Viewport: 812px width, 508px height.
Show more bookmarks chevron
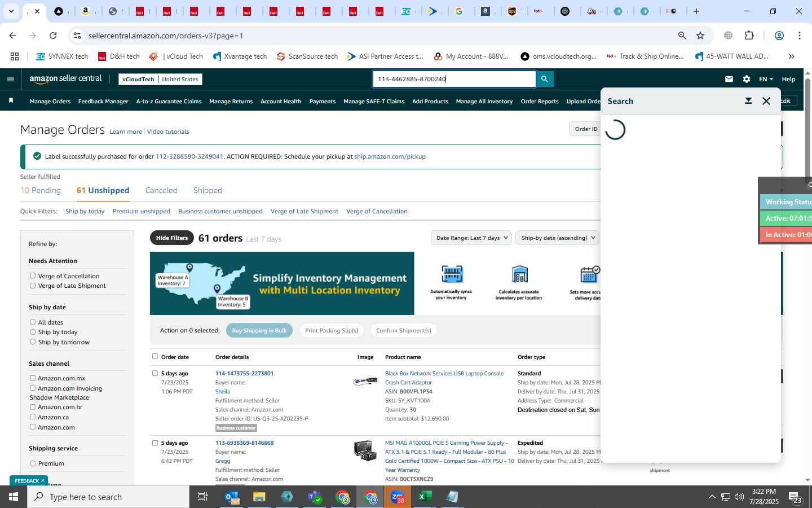(x=792, y=56)
